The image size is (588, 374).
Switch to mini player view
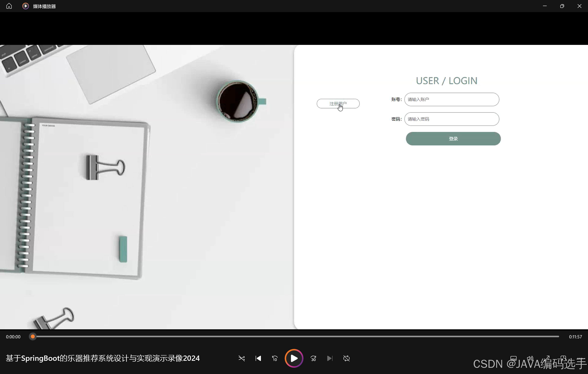tap(563, 358)
